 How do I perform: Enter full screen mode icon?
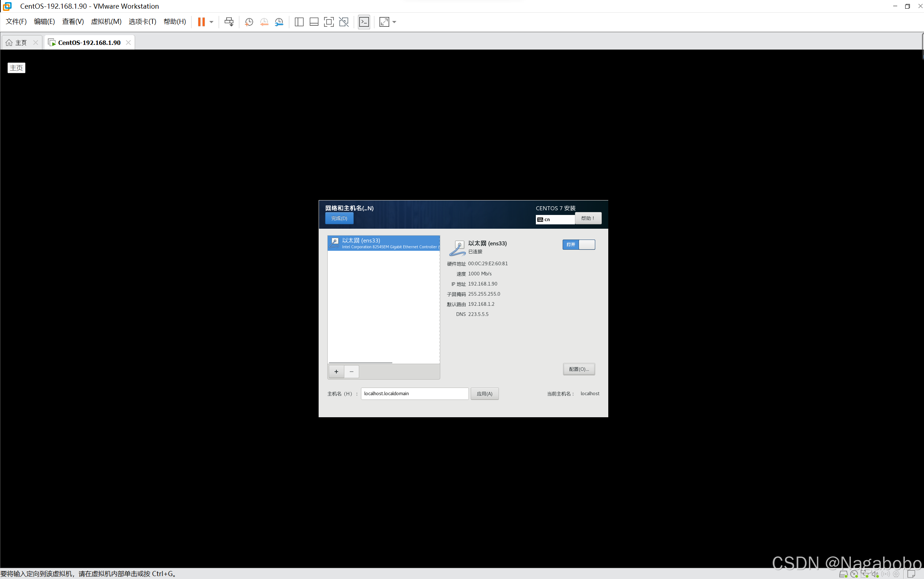pos(329,22)
